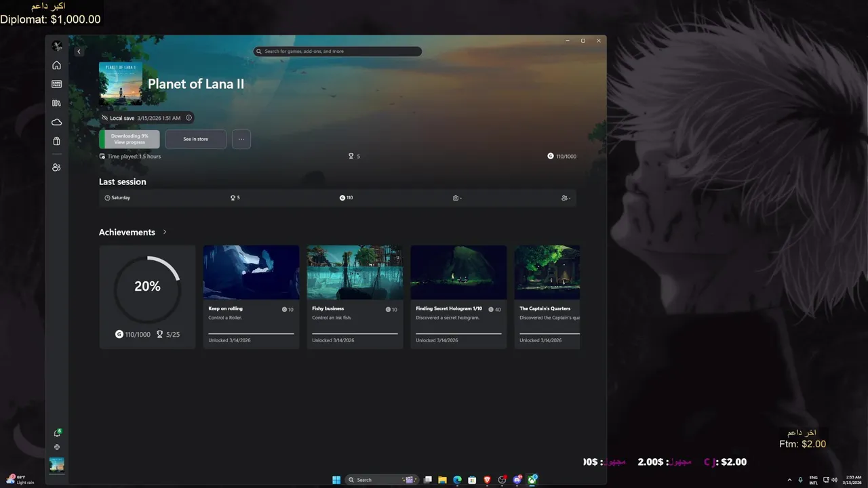Open The Captain's Quarters achievement card

tap(547, 297)
